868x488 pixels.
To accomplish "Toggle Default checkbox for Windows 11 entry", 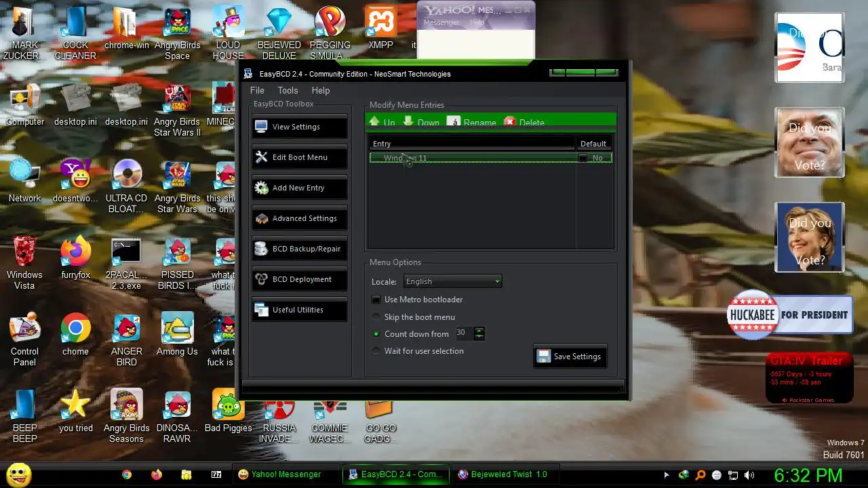I will coord(583,158).
